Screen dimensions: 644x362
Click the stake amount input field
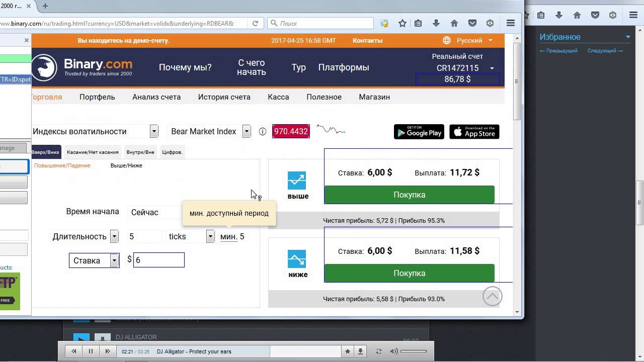pos(159,260)
